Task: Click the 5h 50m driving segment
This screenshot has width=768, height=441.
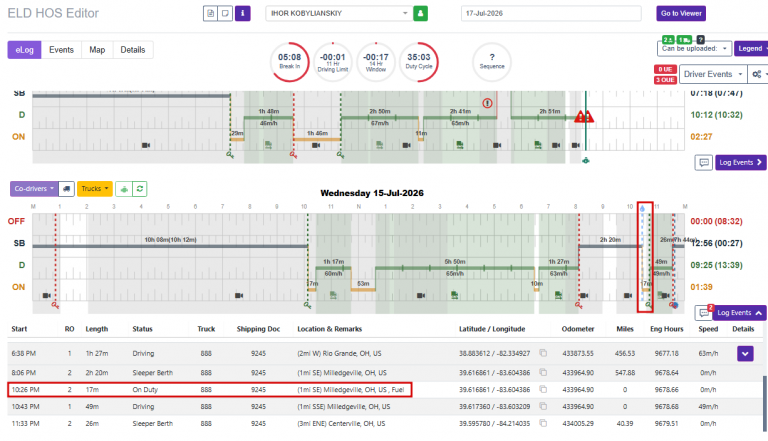Action: [x=455, y=268]
